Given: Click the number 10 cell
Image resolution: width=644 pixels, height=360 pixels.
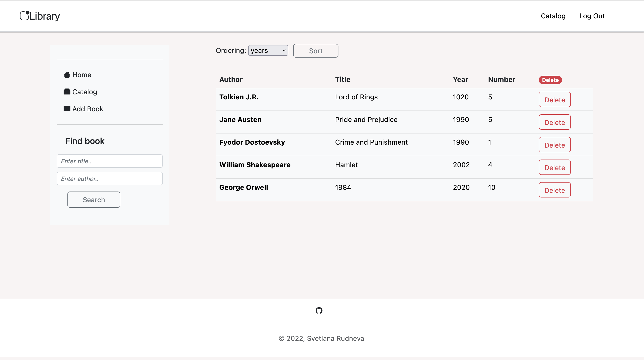Looking at the screenshot, I should pyautogui.click(x=491, y=187).
